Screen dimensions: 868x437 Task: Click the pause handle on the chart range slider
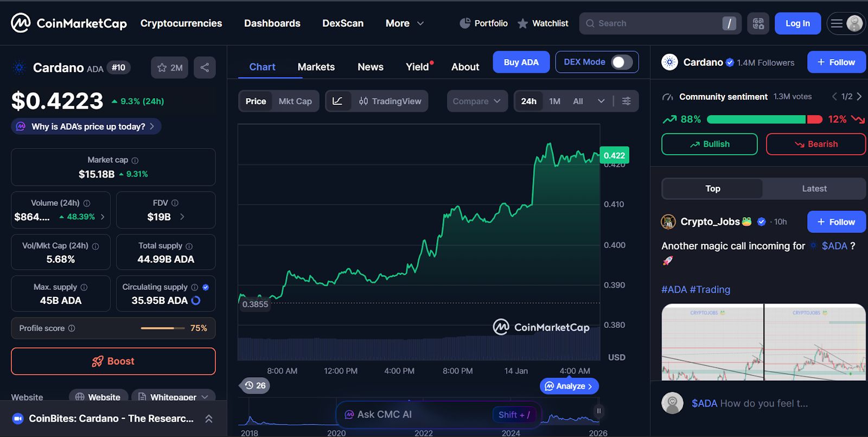click(x=599, y=411)
